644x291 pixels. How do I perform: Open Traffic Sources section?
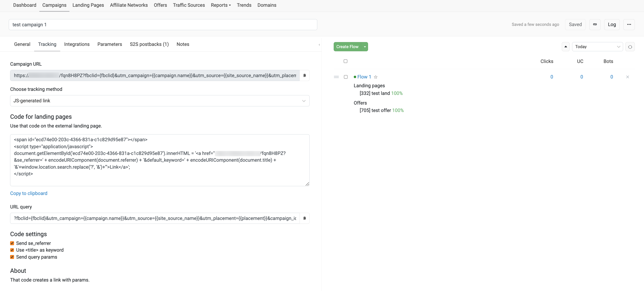pos(189,5)
